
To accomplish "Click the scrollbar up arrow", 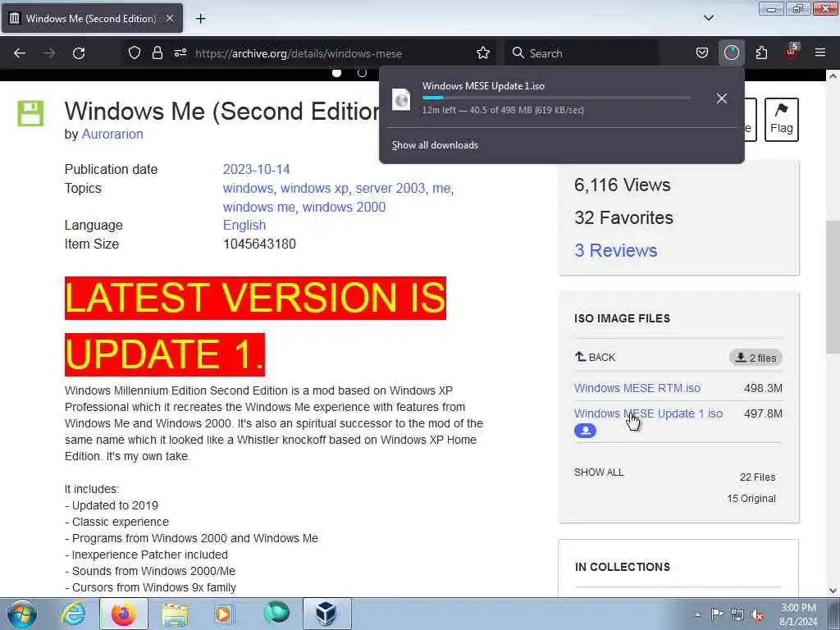I will coord(833,76).
